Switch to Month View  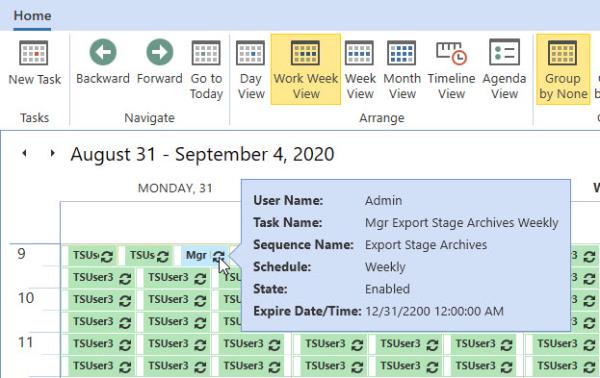(401, 53)
